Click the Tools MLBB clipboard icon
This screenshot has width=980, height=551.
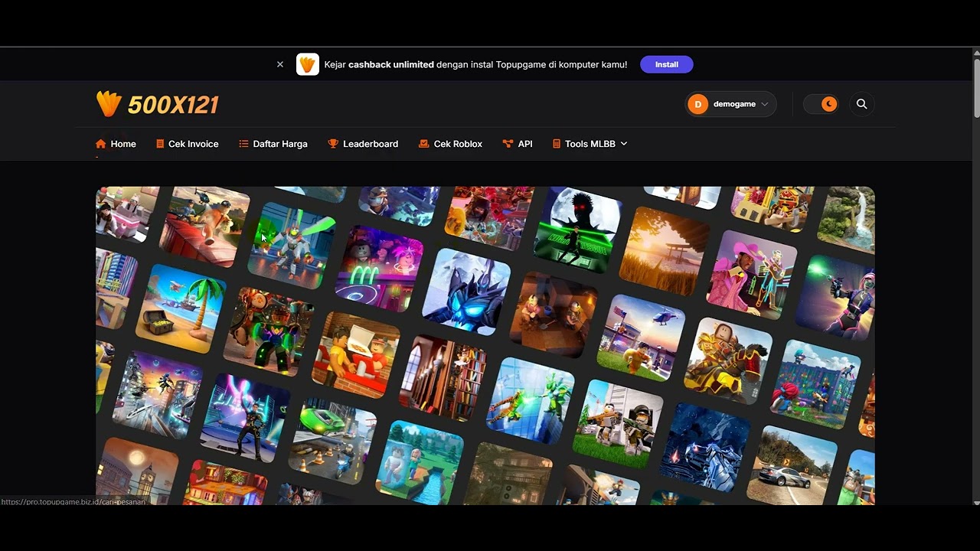coord(557,144)
